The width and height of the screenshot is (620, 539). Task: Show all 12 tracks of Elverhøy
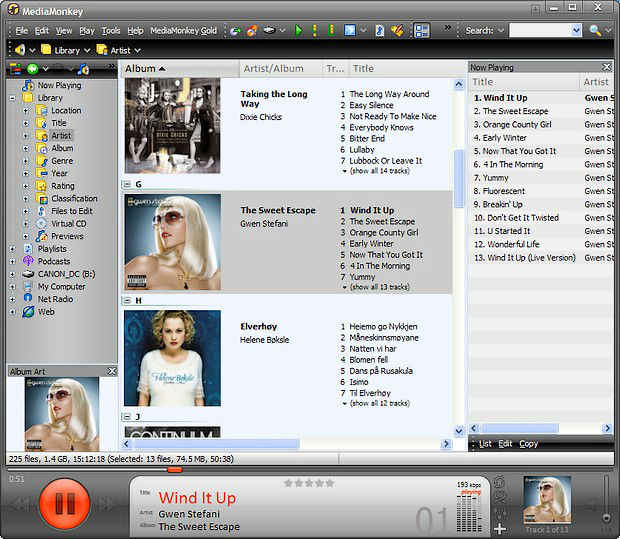click(x=379, y=403)
